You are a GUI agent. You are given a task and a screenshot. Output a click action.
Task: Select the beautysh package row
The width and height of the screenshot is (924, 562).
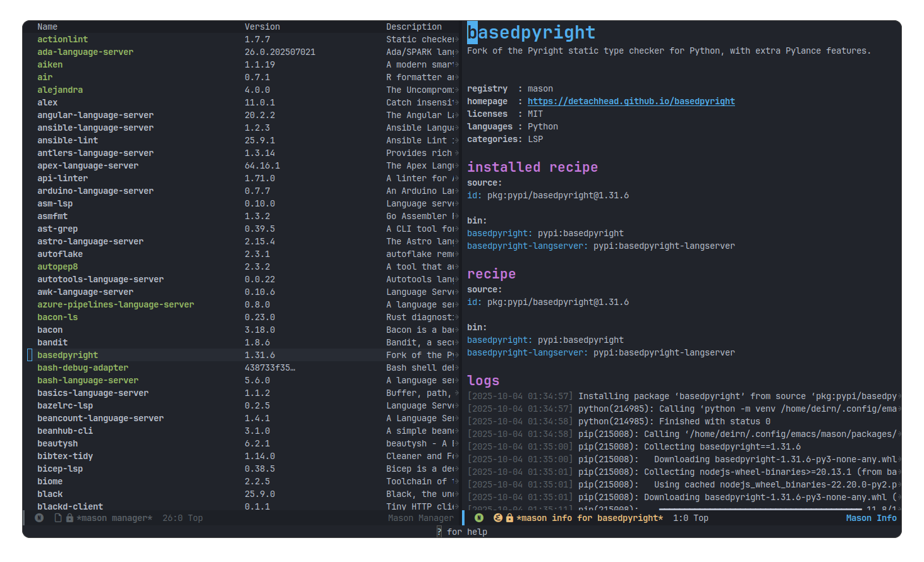[243, 443]
